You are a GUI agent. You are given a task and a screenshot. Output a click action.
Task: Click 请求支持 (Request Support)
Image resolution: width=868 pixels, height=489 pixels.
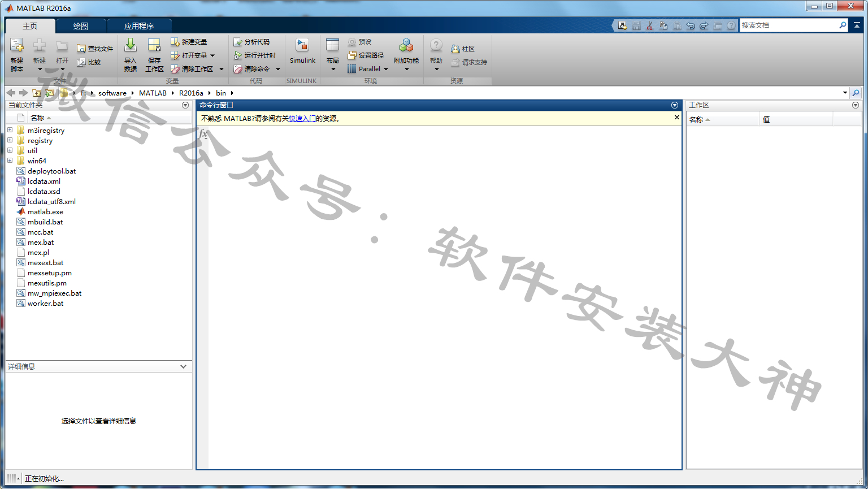469,62
